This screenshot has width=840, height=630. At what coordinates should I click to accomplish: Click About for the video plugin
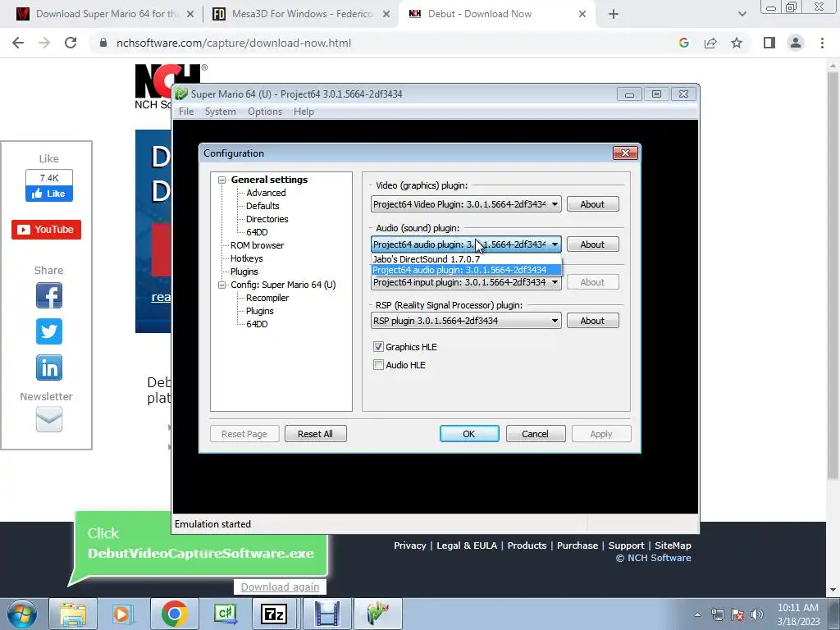point(592,204)
